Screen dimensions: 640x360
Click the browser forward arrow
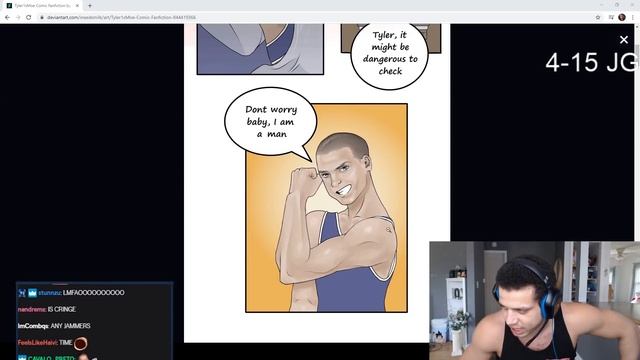pos(18,18)
